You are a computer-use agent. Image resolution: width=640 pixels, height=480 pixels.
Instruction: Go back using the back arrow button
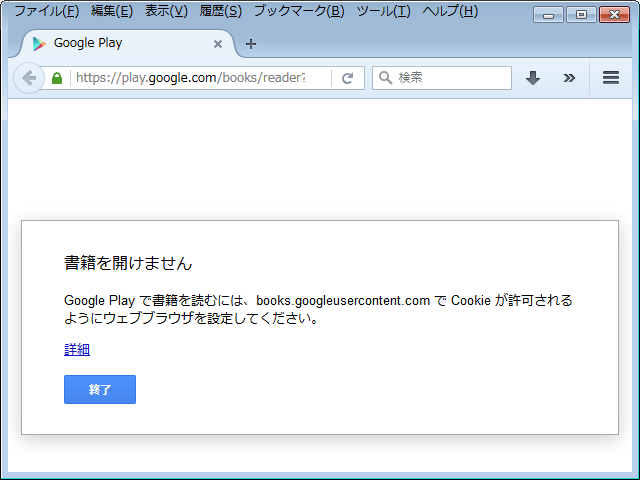tap(29, 78)
